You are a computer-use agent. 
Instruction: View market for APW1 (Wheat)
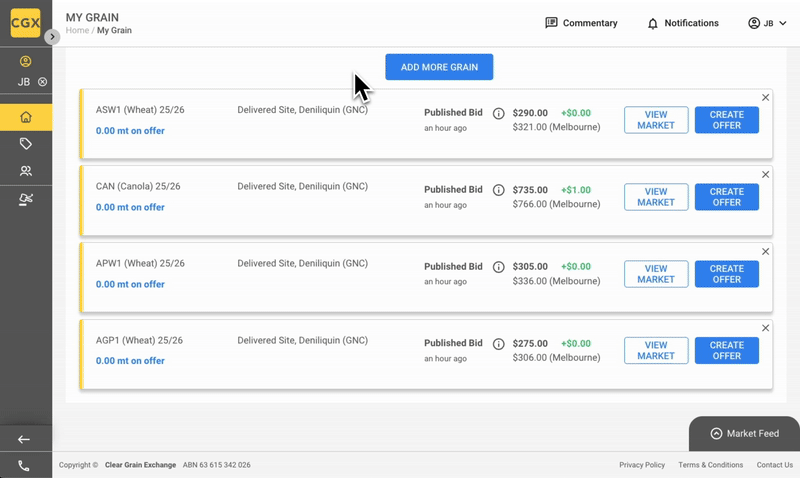656,274
